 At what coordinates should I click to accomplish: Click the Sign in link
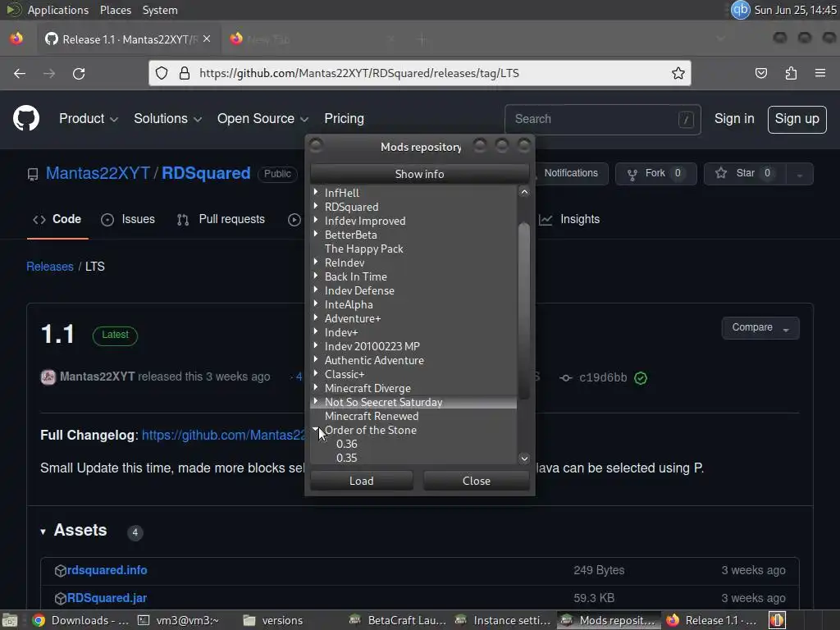pos(734,118)
